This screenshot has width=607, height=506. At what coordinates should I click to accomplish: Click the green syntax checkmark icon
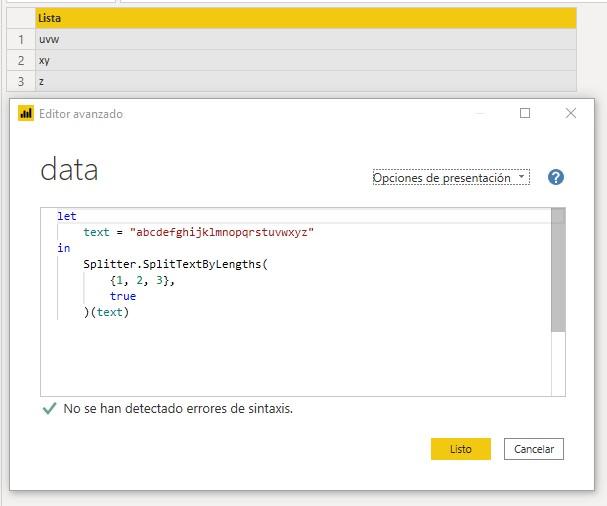click(49, 409)
